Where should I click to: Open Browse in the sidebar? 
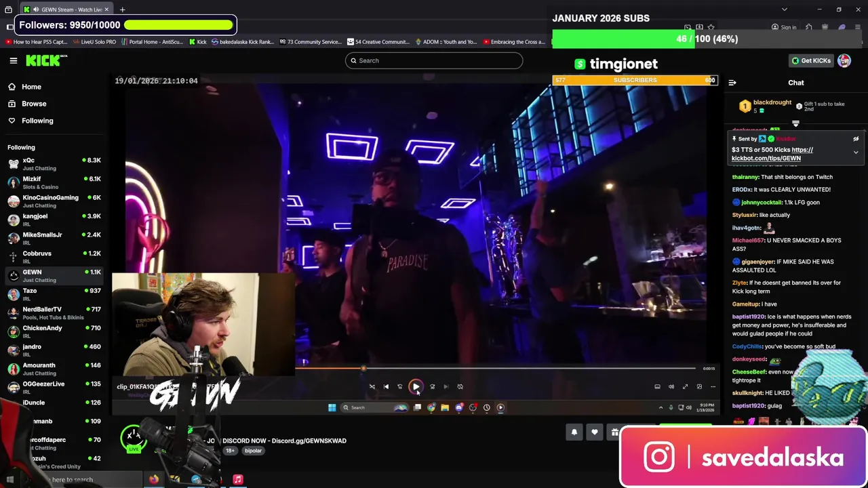coord(34,104)
